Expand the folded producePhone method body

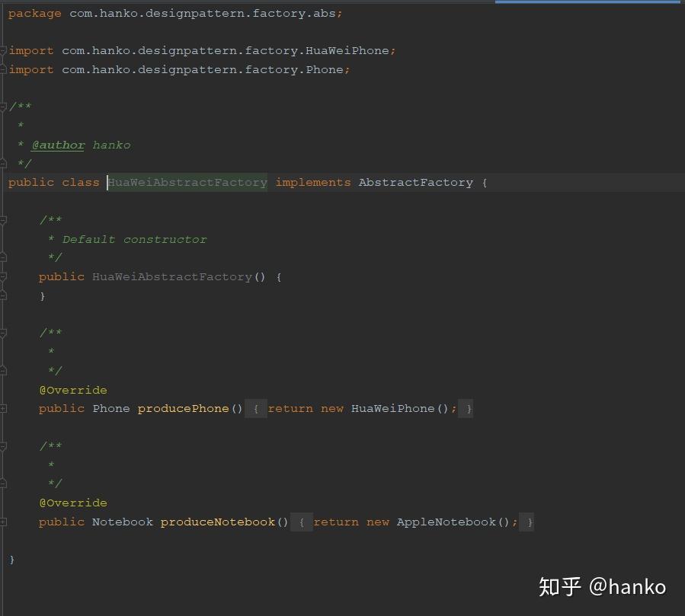click(x=2, y=409)
